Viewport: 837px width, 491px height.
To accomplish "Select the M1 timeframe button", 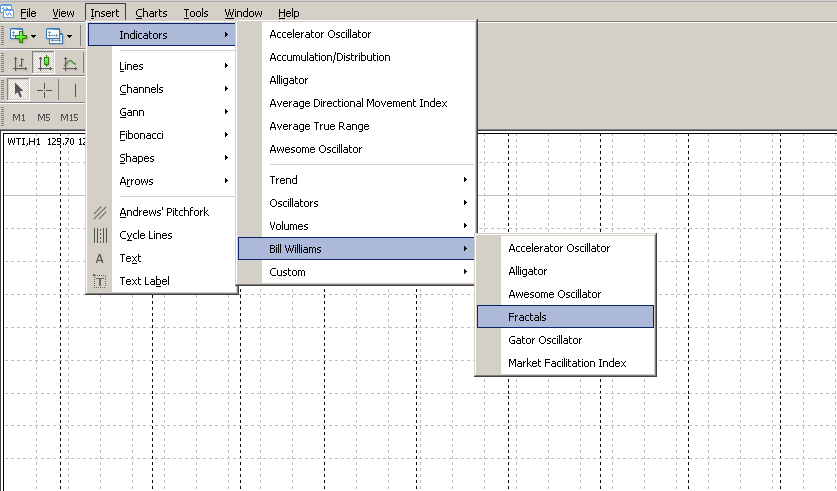I will 19,117.
